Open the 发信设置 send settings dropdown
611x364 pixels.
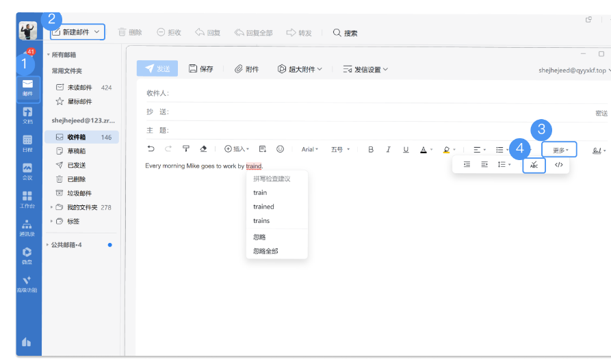[365, 69]
